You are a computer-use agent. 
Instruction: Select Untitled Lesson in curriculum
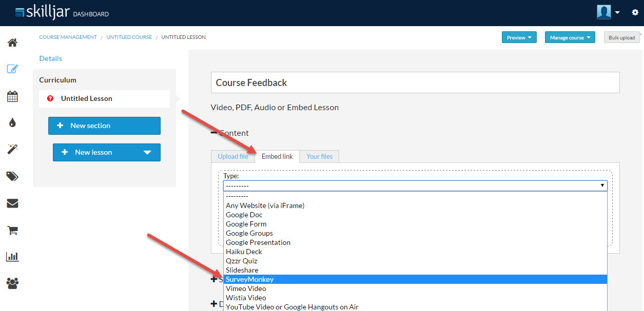click(104, 98)
